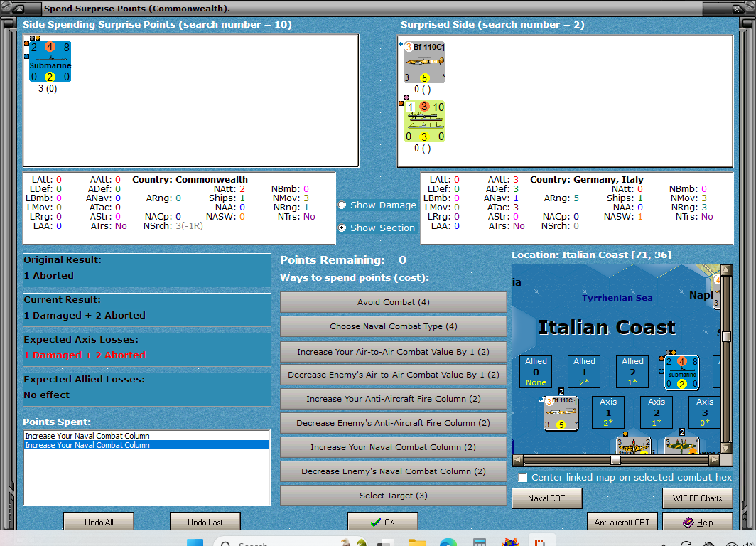Image resolution: width=756 pixels, height=546 pixels.
Task: Click the Undo All button
Action: coord(99,521)
